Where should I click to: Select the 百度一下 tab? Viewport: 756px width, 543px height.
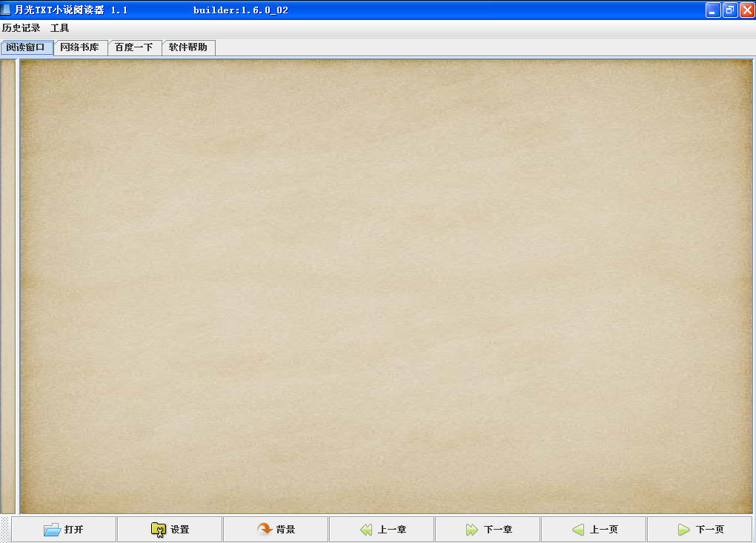(x=134, y=47)
